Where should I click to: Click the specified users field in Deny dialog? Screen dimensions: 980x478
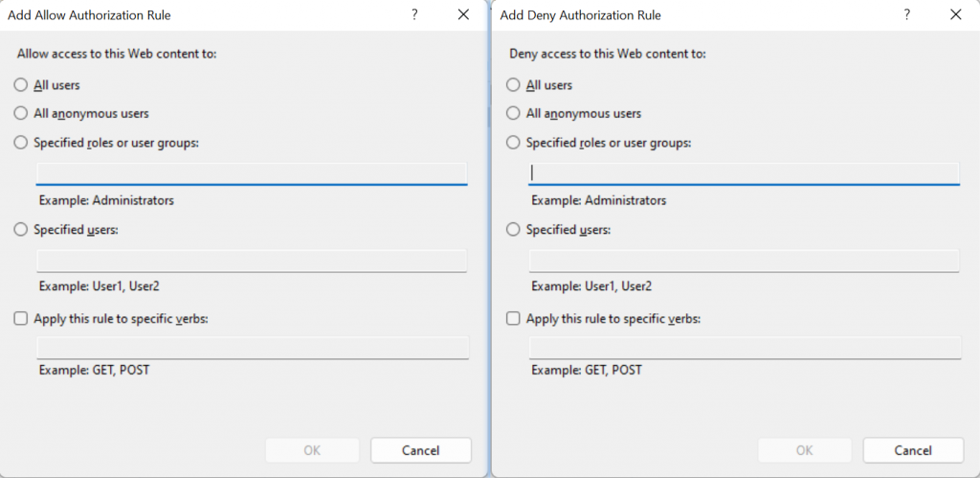point(744,261)
